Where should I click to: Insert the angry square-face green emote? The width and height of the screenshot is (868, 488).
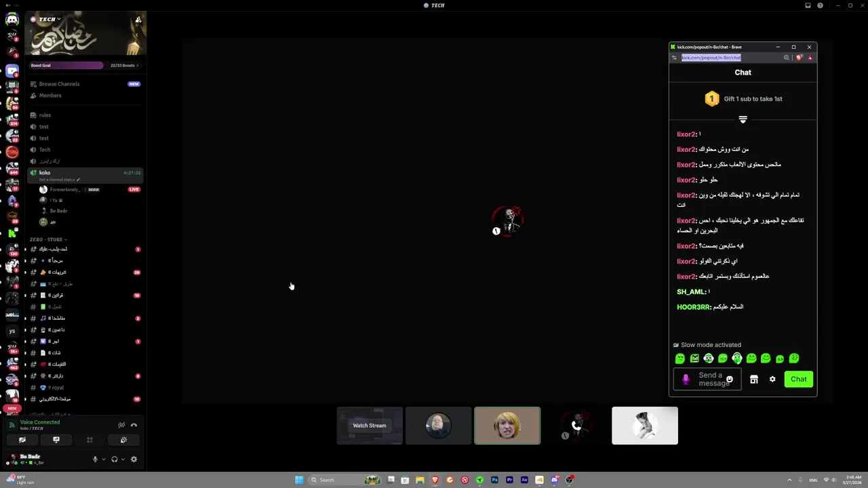(694, 359)
